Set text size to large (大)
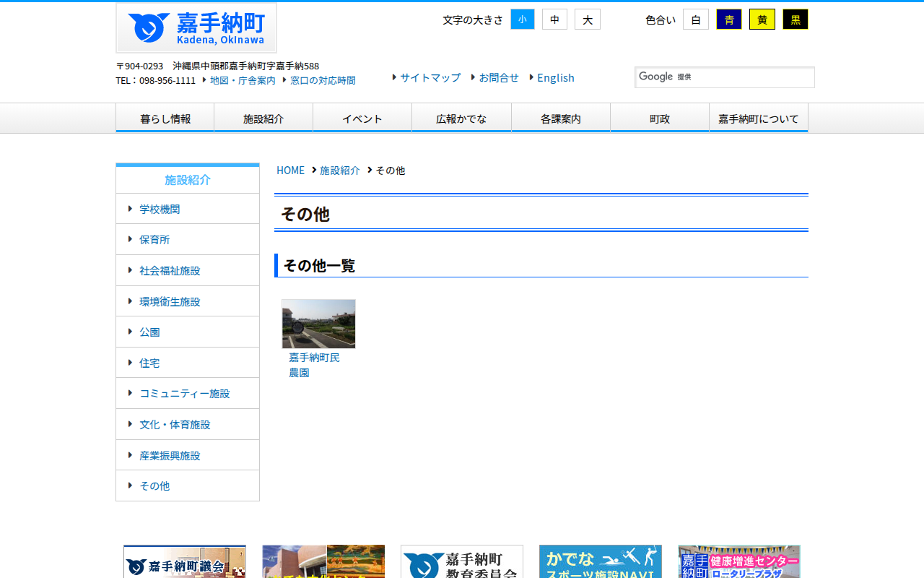924x578 pixels. 587,20
